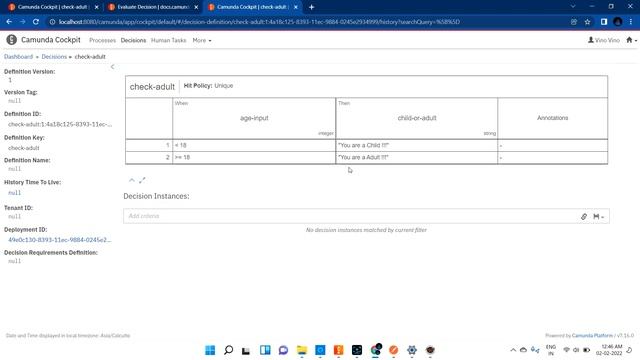Open File Explorer from the taskbar
This screenshot has height=360, width=640.
[302, 350]
